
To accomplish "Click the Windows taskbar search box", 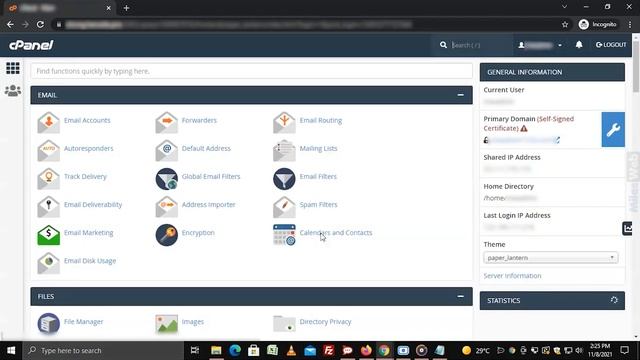I will [103, 350].
